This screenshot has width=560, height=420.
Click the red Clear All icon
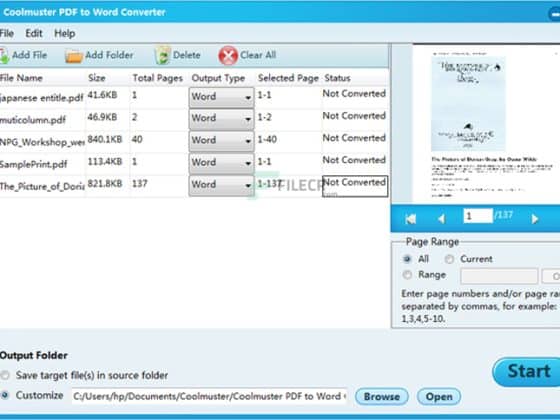[228, 56]
